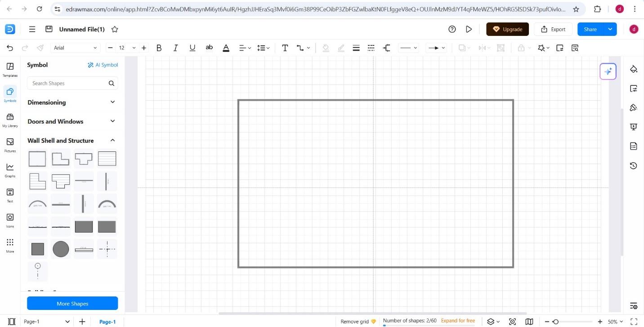
Task: Open My Library sidebar panel
Action: 10,119
